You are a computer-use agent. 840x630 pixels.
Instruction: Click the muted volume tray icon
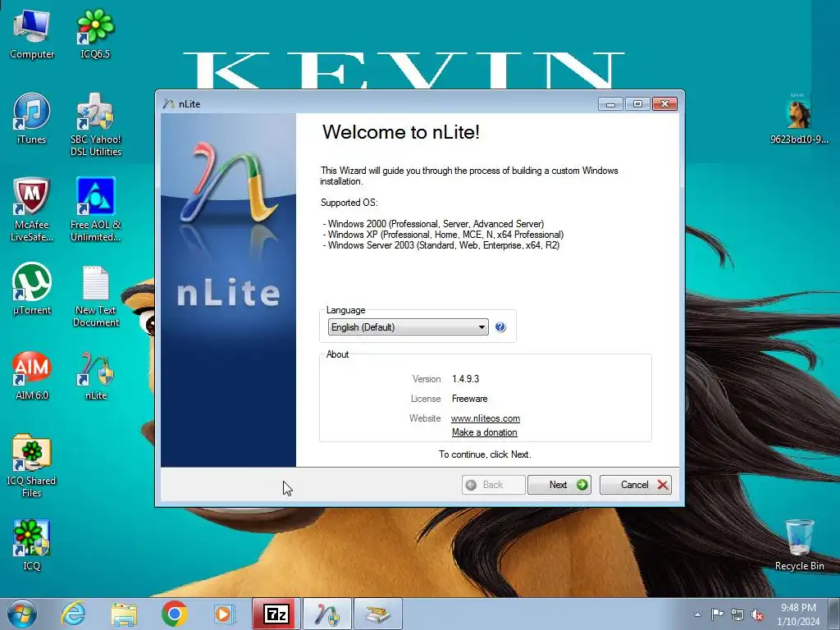tap(757, 614)
